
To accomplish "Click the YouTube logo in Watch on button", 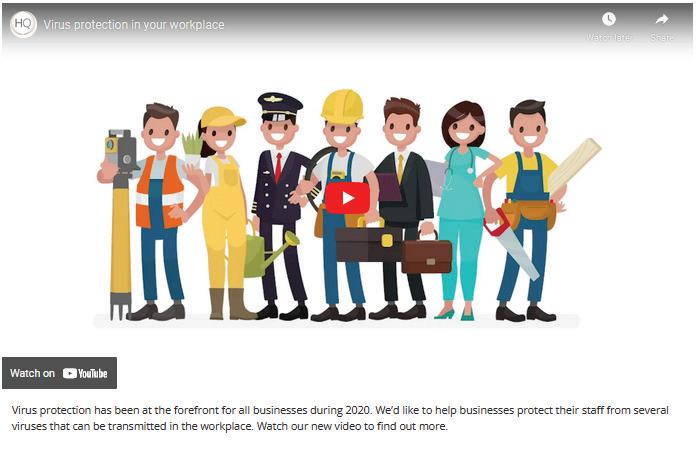I will click(85, 373).
